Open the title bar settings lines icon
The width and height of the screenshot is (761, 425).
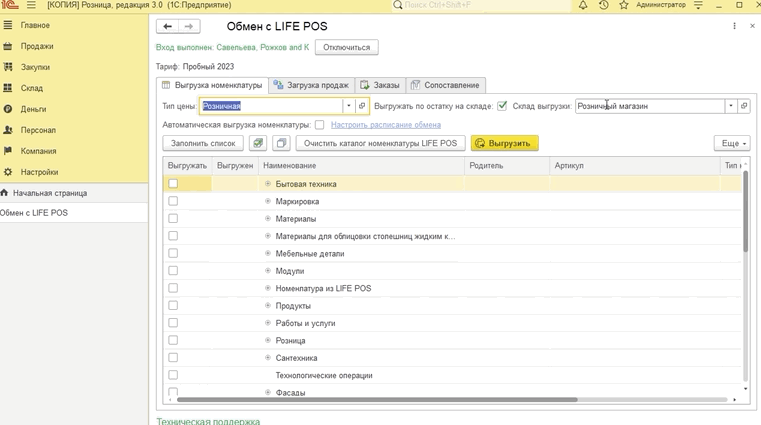coord(698,5)
